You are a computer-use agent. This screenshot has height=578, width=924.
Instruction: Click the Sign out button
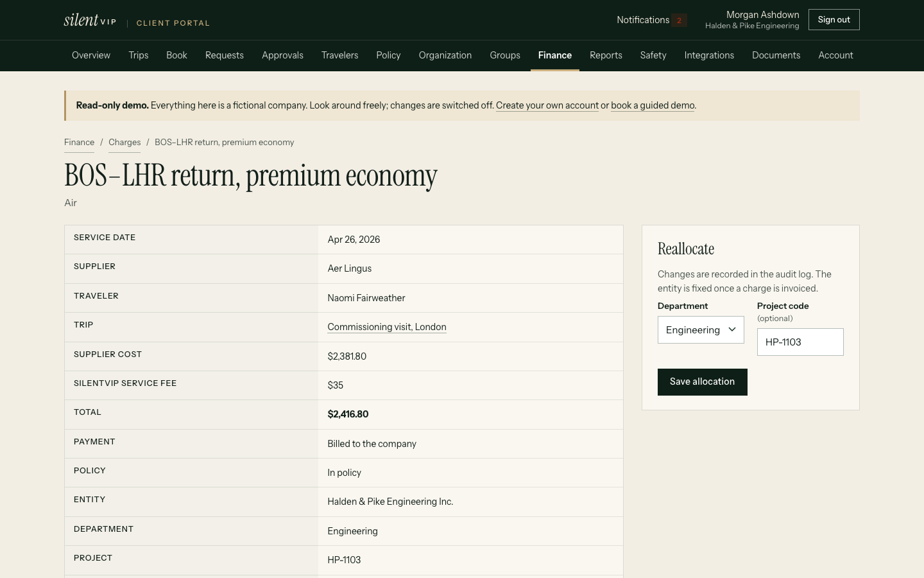(834, 20)
